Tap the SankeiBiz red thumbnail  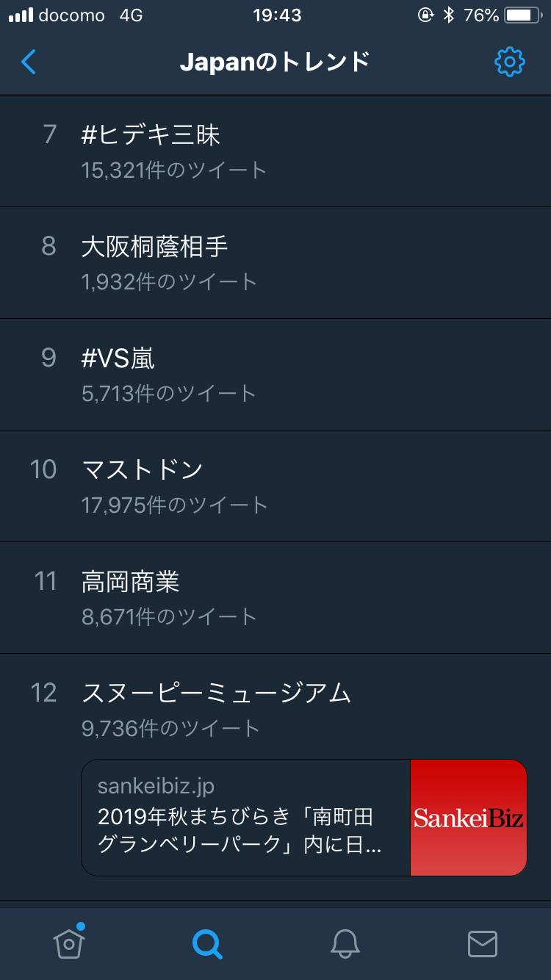469,818
